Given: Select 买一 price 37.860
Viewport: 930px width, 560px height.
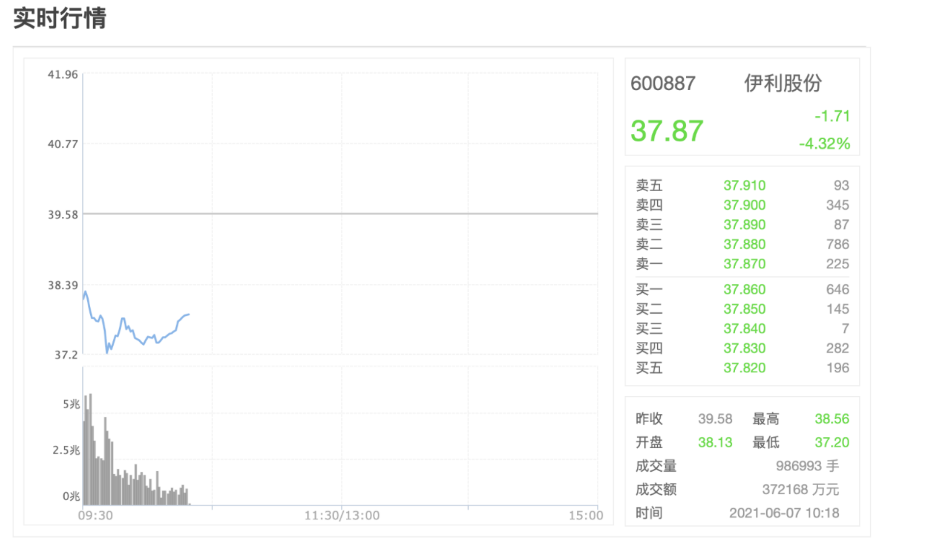Looking at the screenshot, I should pos(744,289).
